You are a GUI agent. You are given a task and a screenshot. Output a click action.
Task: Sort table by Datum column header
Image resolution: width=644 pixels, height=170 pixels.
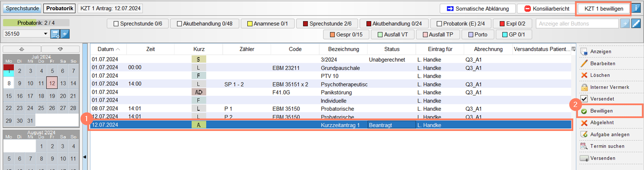[108, 49]
